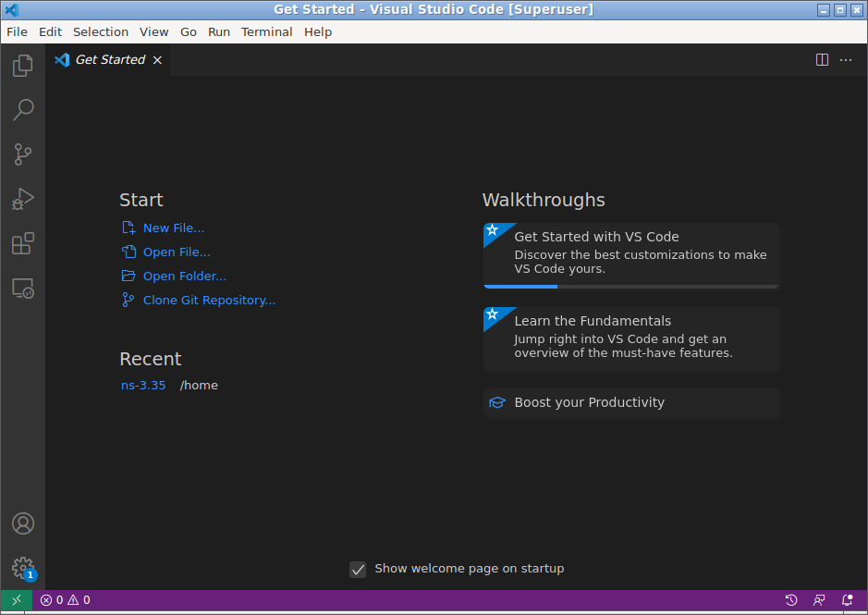Close the Get Started tab
868x615 pixels.
[x=157, y=60]
